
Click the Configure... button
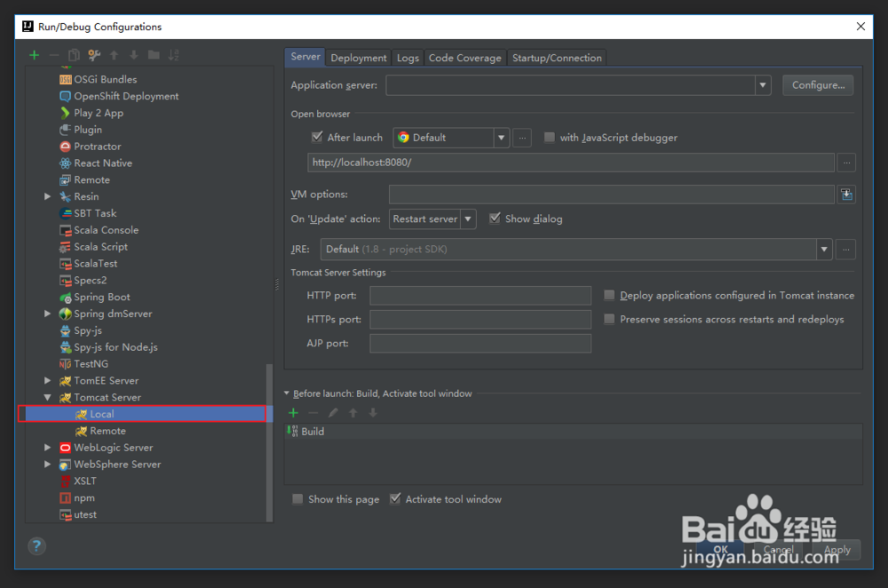pos(818,85)
